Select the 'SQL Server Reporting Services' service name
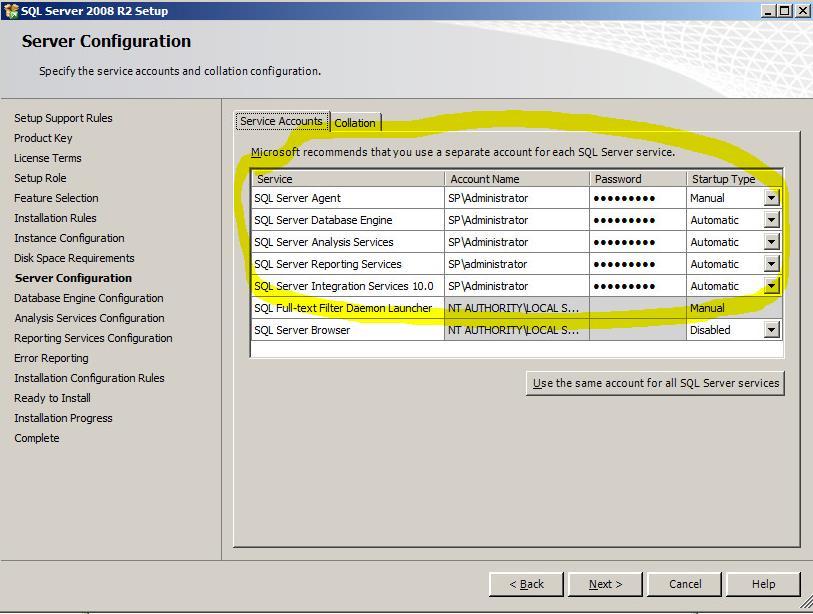Image resolution: width=813 pixels, height=614 pixels. click(328, 264)
